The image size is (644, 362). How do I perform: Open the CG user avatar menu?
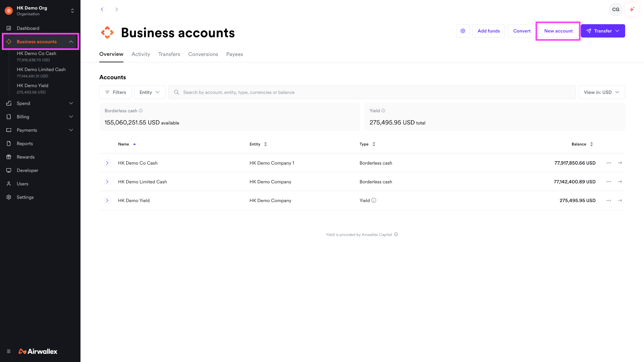[x=616, y=9]
